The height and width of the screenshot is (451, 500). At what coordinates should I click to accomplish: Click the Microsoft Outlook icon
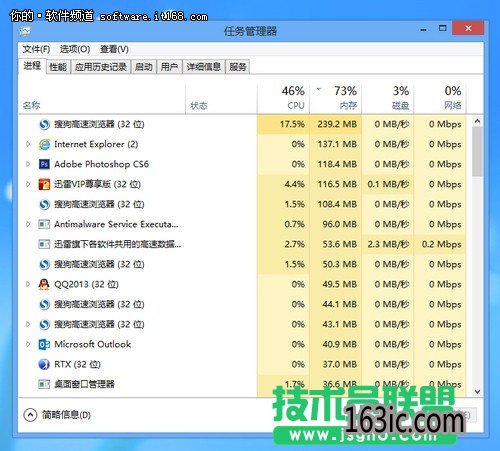tap(44, 344)
